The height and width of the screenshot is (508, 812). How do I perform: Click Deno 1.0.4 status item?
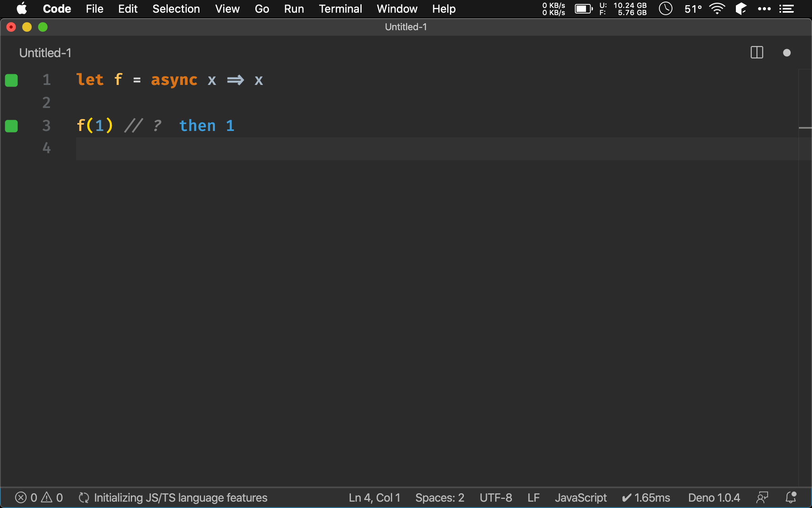(714, 498)
